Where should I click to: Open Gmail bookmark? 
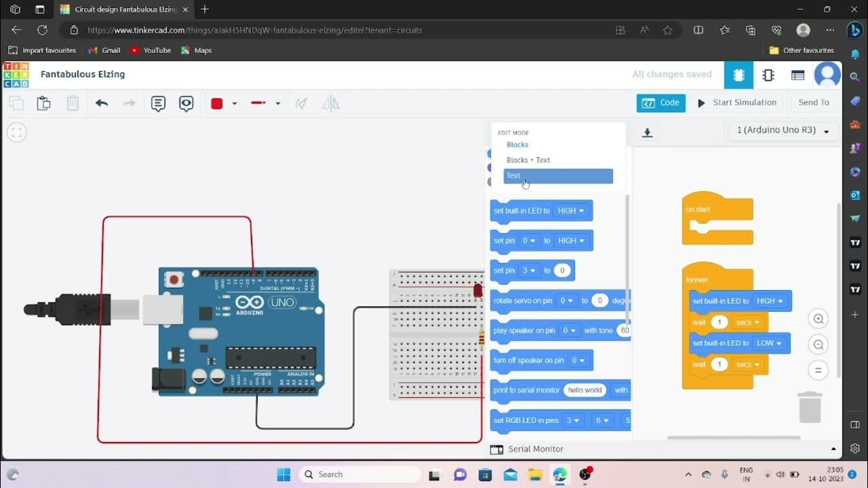point(104,50)
